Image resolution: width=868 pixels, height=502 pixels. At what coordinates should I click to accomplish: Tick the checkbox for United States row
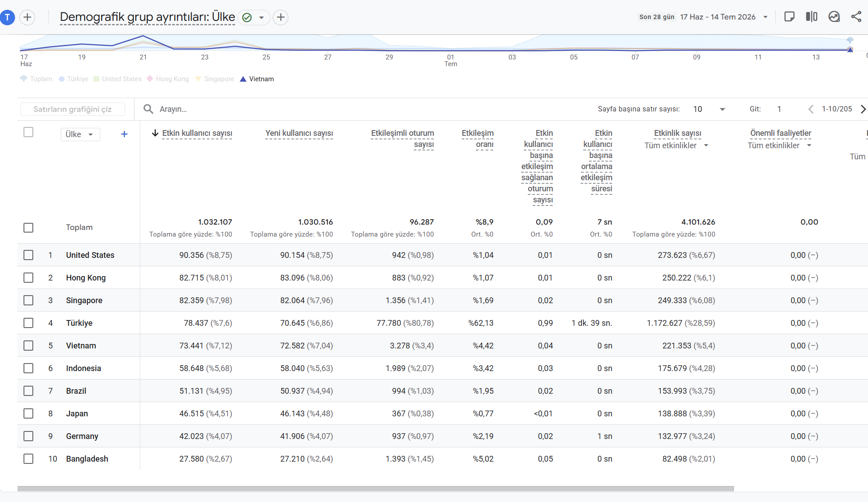[x=28, y=255]
